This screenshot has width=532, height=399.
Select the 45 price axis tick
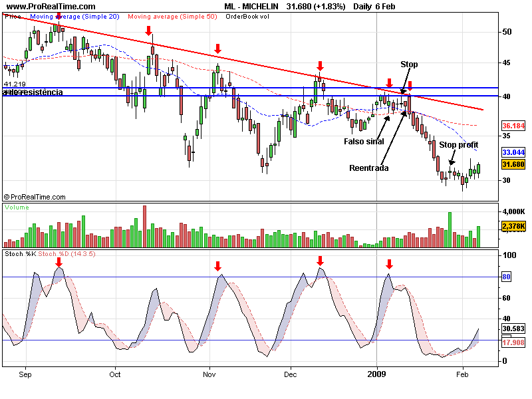tap(507, 63)
